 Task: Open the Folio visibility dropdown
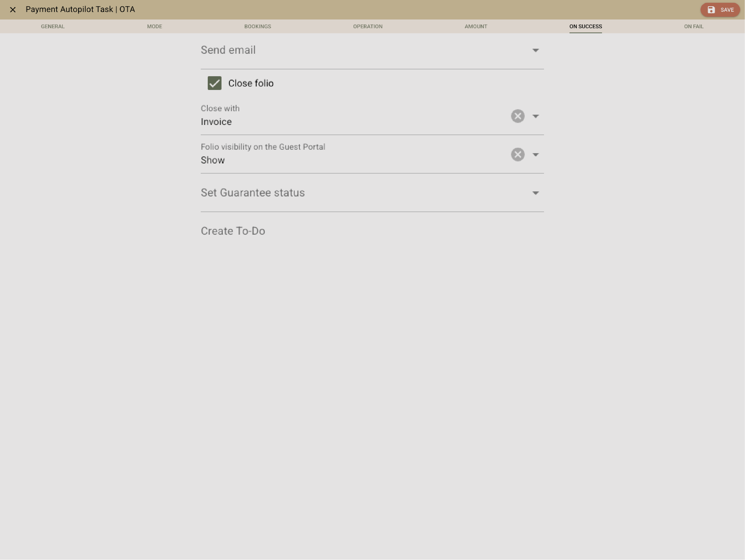tap(536, 155)
